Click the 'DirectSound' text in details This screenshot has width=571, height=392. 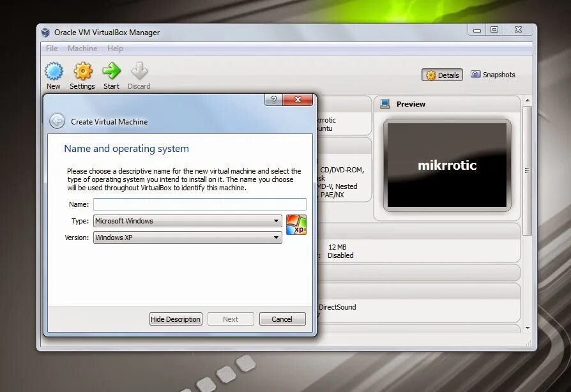tap(337, 307)
